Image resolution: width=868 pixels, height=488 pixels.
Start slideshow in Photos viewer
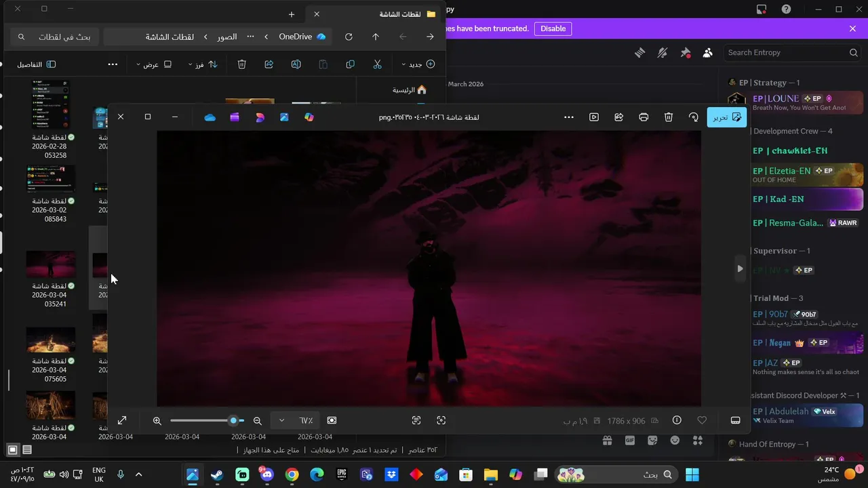tap(594, 117)
